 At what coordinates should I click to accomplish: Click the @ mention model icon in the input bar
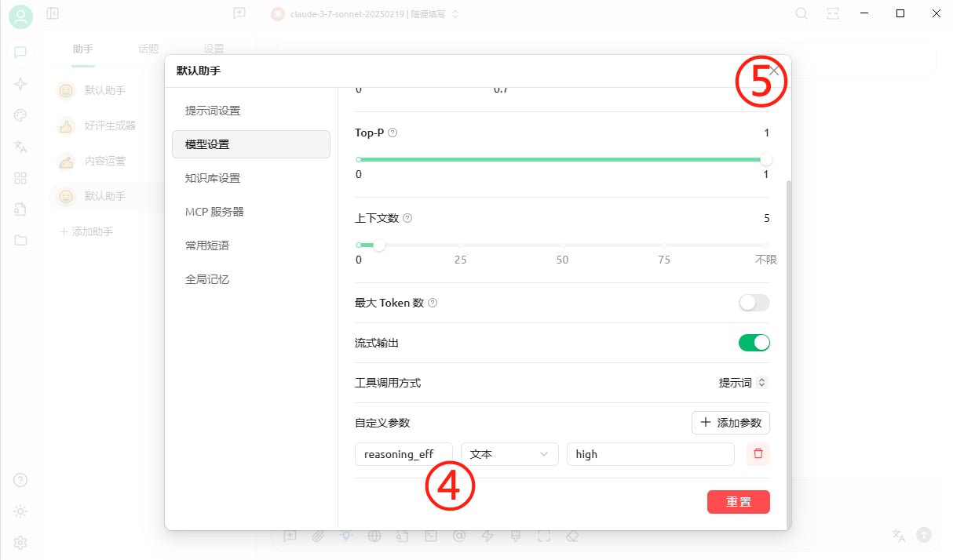point(459,536)
